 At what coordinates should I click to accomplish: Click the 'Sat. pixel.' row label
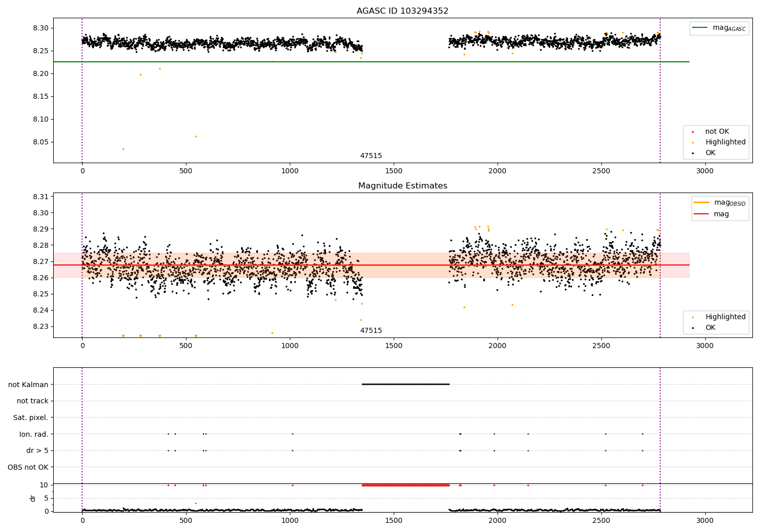(x=30, y=417)
